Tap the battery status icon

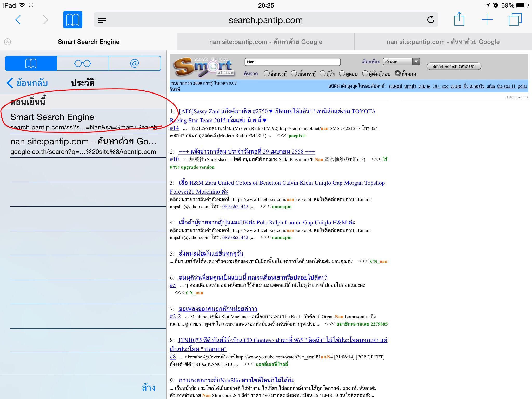click(522, 5)
